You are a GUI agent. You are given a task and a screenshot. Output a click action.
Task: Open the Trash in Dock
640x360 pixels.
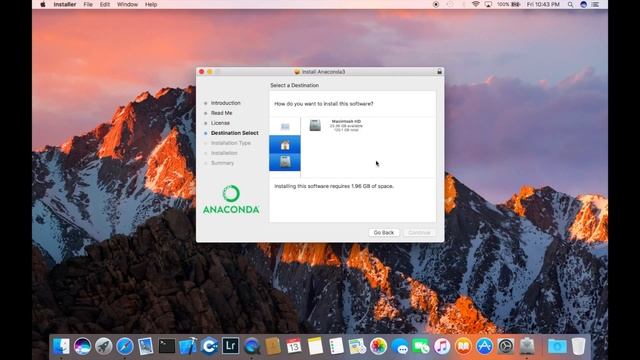coord(578,347)
